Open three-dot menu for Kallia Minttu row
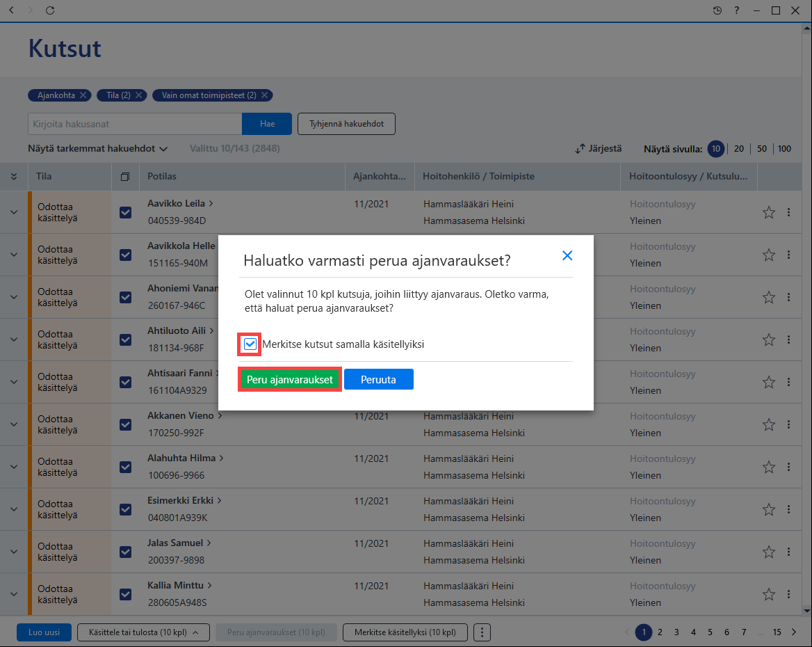This screenshot has width=812, height=647. click(788, 594)
